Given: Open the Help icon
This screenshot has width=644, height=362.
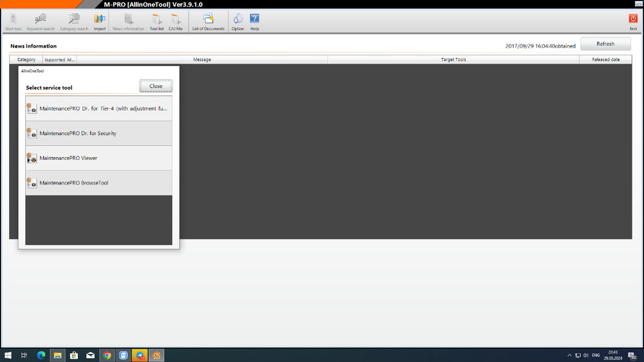Looking at the screenshot, I should (x=254, y=21).
